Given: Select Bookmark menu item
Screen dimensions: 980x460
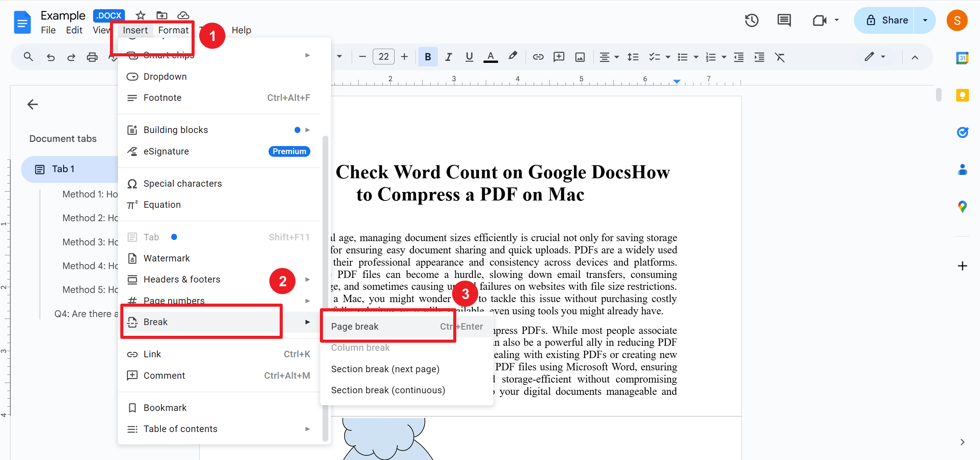Looking at the screenshot, I should tap(219, 408).
